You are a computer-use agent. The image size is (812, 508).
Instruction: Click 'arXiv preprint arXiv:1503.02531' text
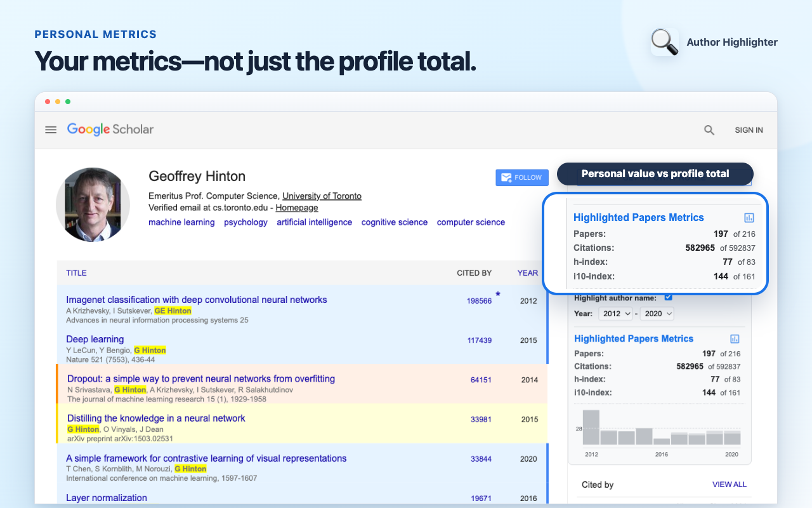(x=120, y=438)
